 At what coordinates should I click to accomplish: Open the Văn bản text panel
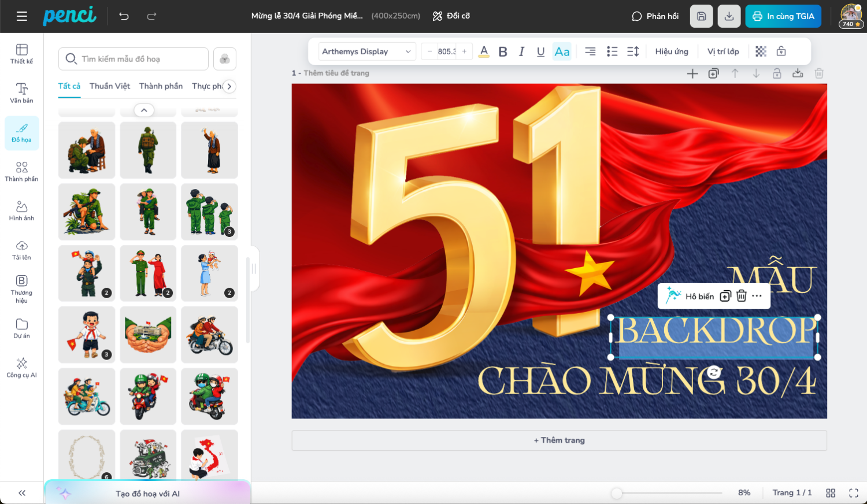click(x=21, y=92)
